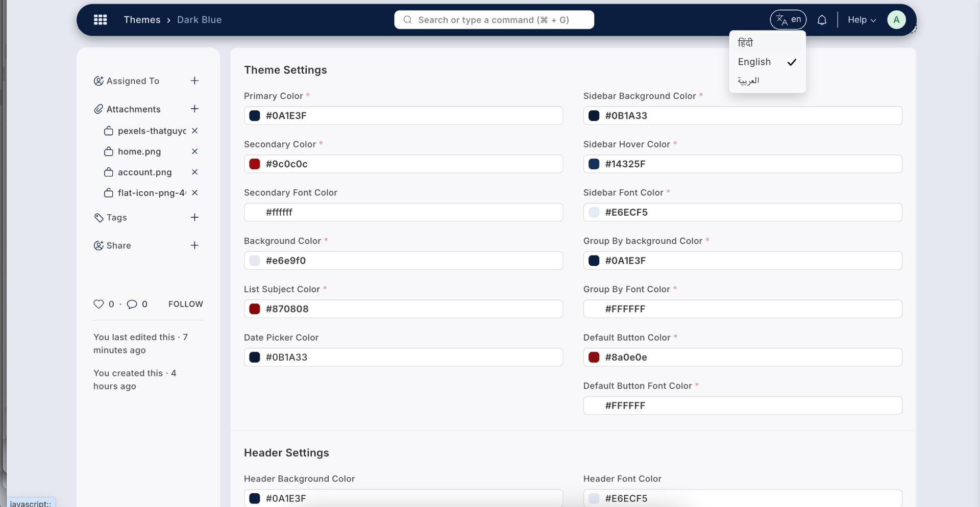The width and height of the screenshot is (980, 507).
Task: Click lock icon beside flat-icon-png-4 file
Action: pyautogui.click(x=108, y=193)
